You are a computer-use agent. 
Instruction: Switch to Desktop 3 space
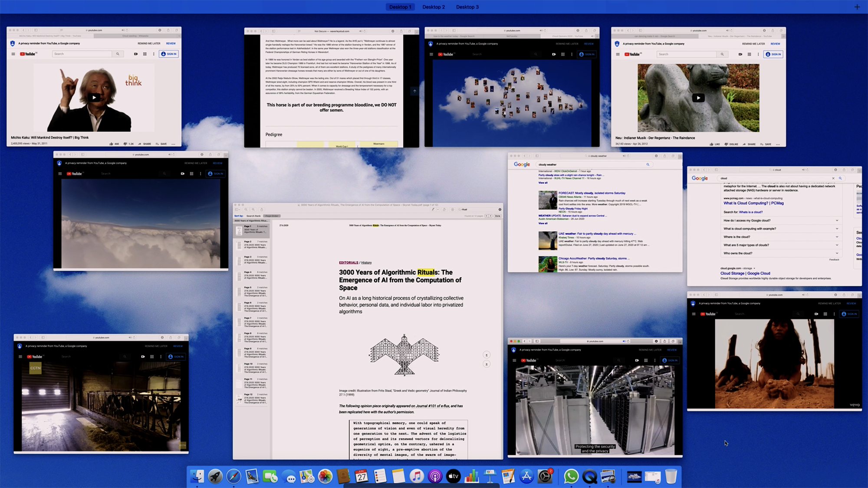point(467,7)
